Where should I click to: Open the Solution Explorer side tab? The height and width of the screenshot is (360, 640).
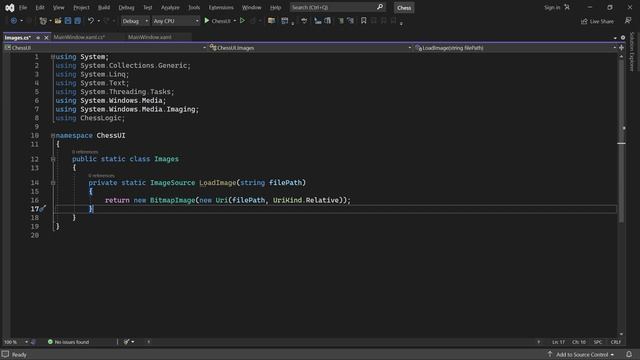pos(632,52)
